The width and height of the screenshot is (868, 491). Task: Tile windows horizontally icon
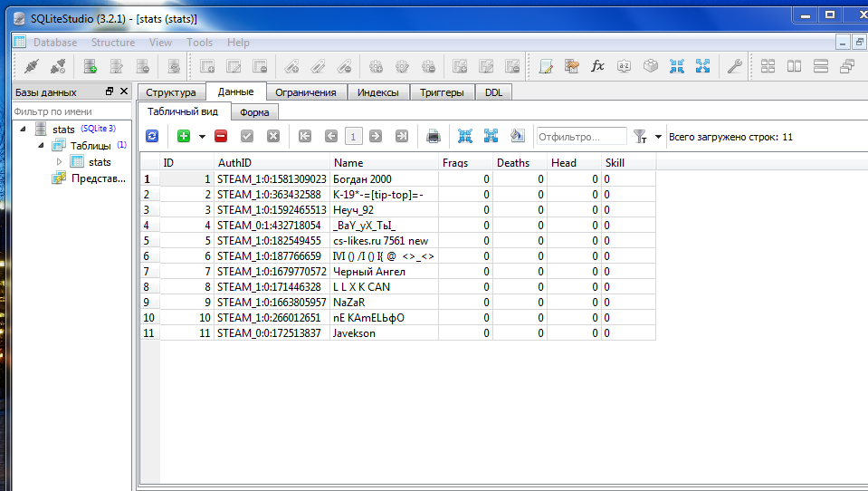(x=795, y=66)
